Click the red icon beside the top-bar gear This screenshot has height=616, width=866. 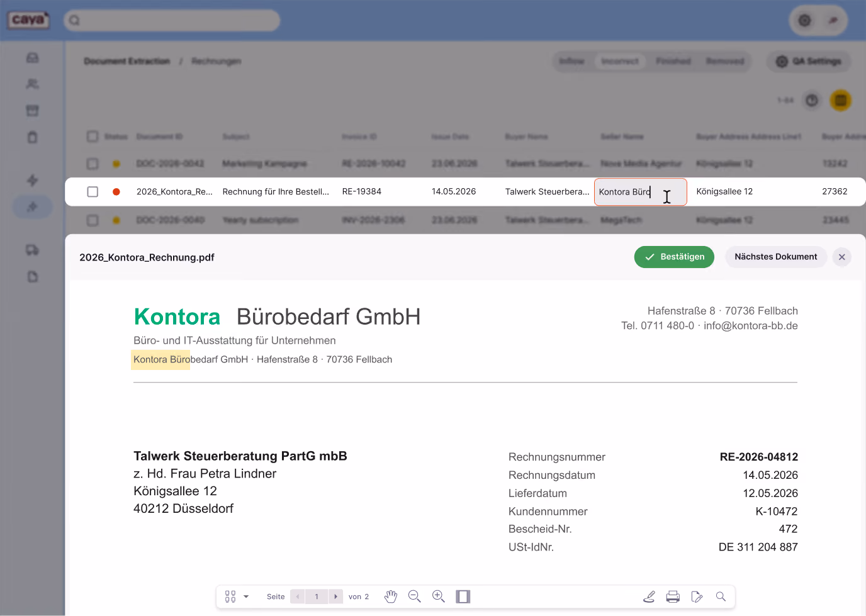coord(833,21)
